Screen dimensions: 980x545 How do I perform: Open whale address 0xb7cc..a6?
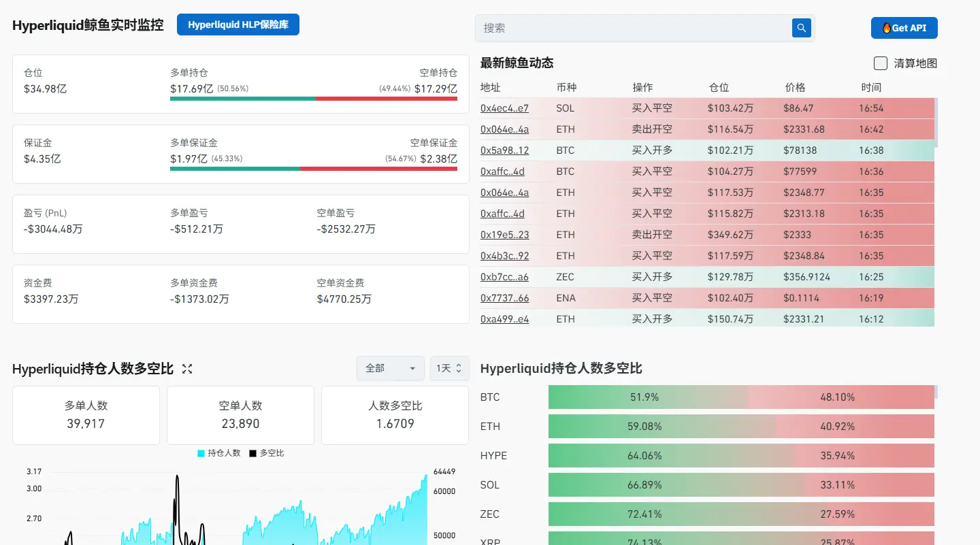[x=504, y=277]
